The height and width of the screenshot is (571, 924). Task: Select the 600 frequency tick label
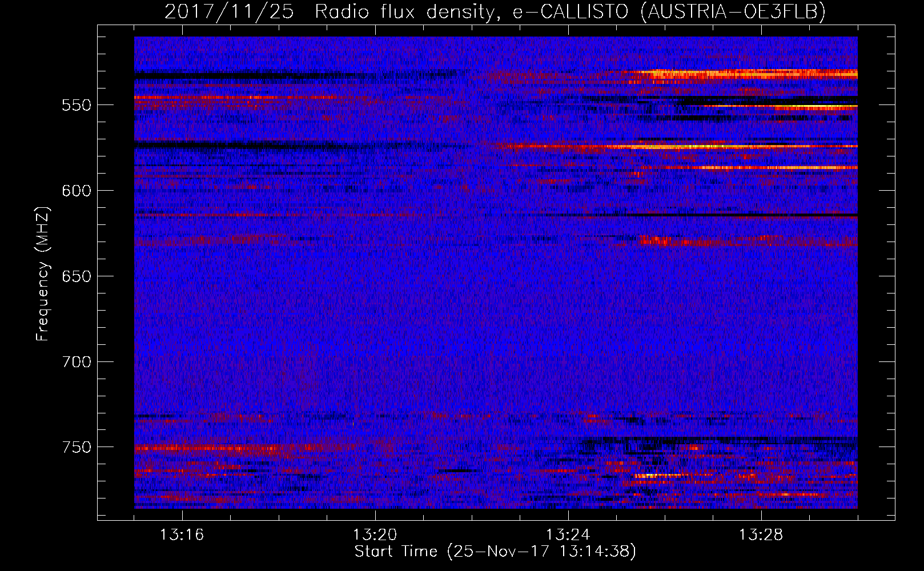(77, 191)
